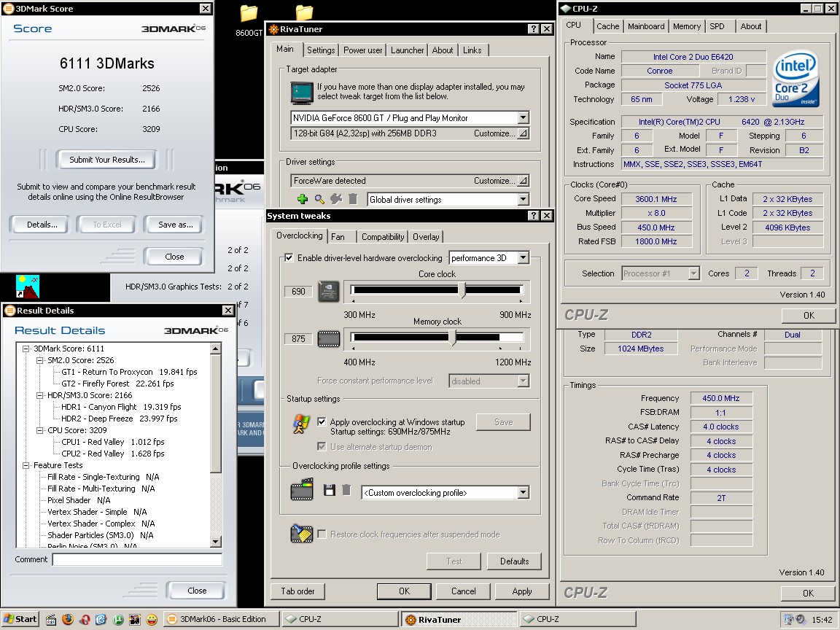Open the adapter Customize expander arrow

[523, 133]
